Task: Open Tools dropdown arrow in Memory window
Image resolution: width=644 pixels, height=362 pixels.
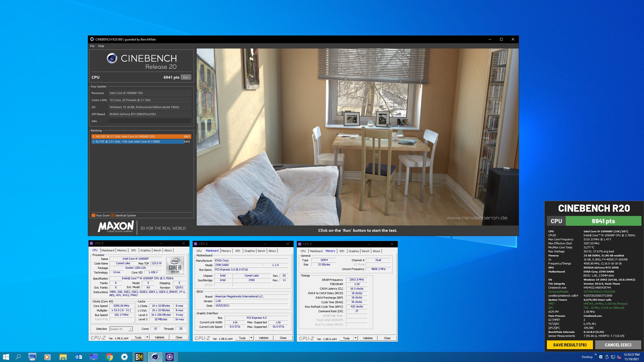Action: tap(355, 338)
